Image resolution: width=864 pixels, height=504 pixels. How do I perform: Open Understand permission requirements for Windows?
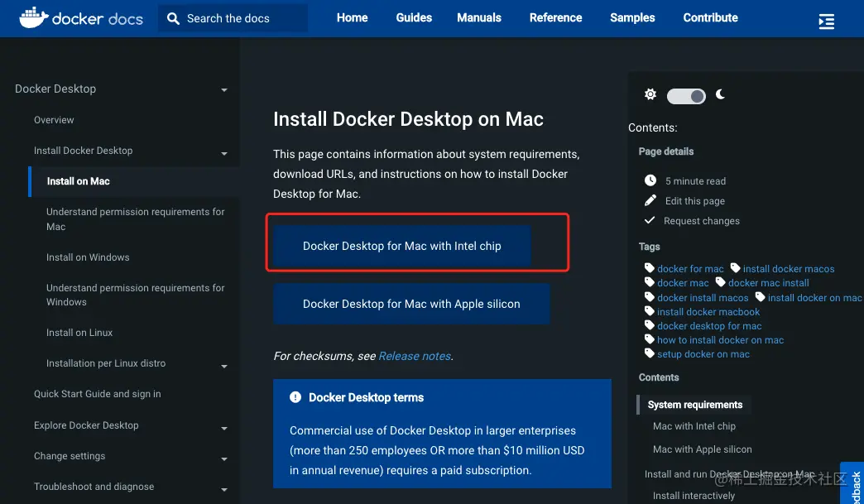135,295
